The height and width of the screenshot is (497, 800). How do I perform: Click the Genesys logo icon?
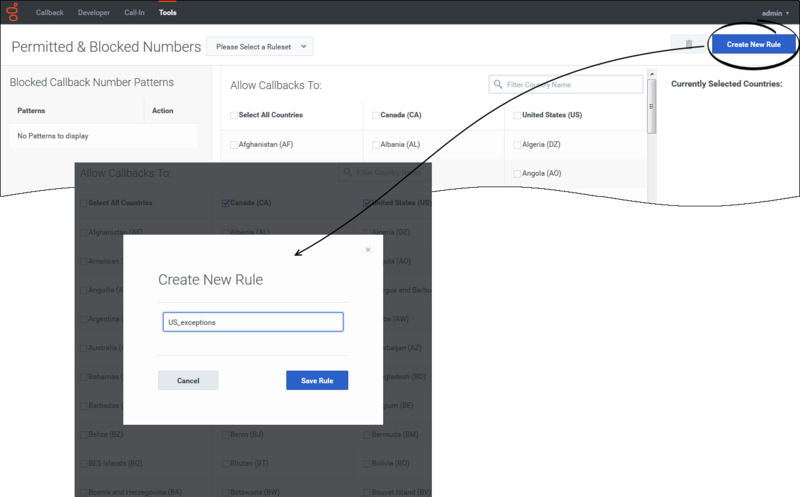[x=14, y=12]
